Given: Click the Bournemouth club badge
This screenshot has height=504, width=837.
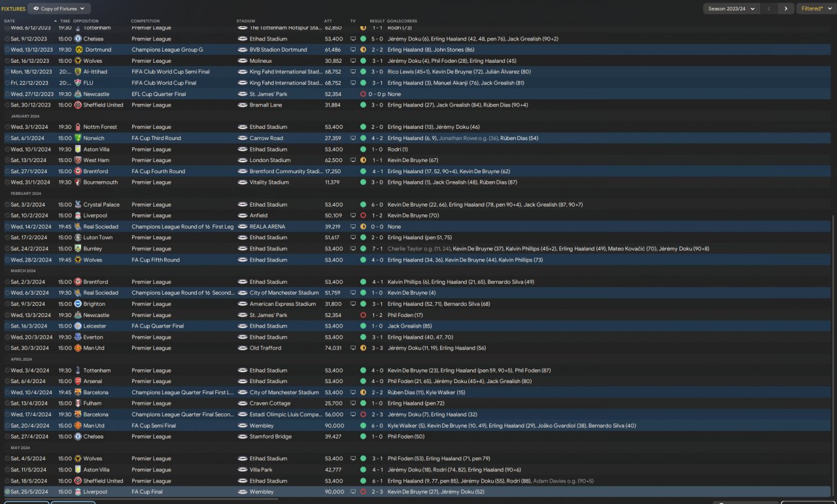Looking at the screenshot, I should point(78,182).
